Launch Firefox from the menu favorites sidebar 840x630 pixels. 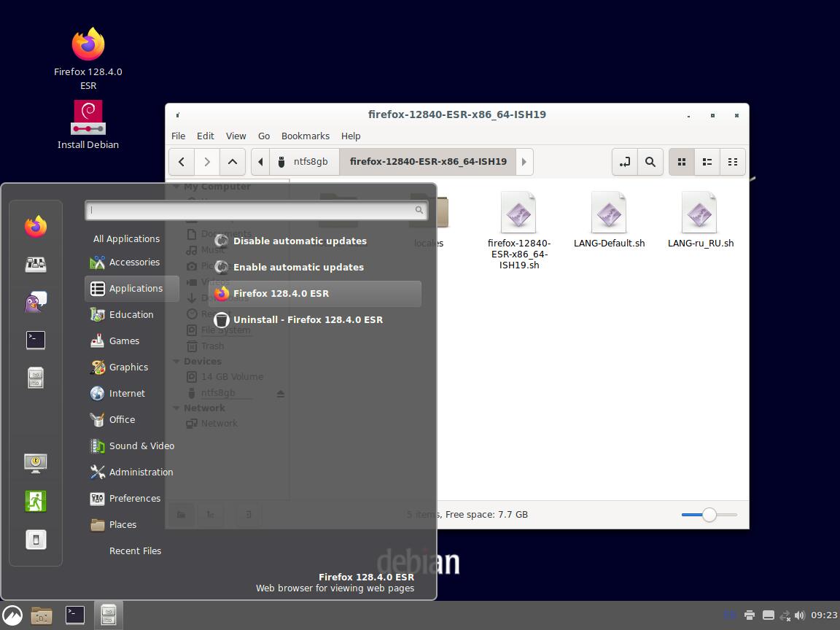click(x=35, y=226)
